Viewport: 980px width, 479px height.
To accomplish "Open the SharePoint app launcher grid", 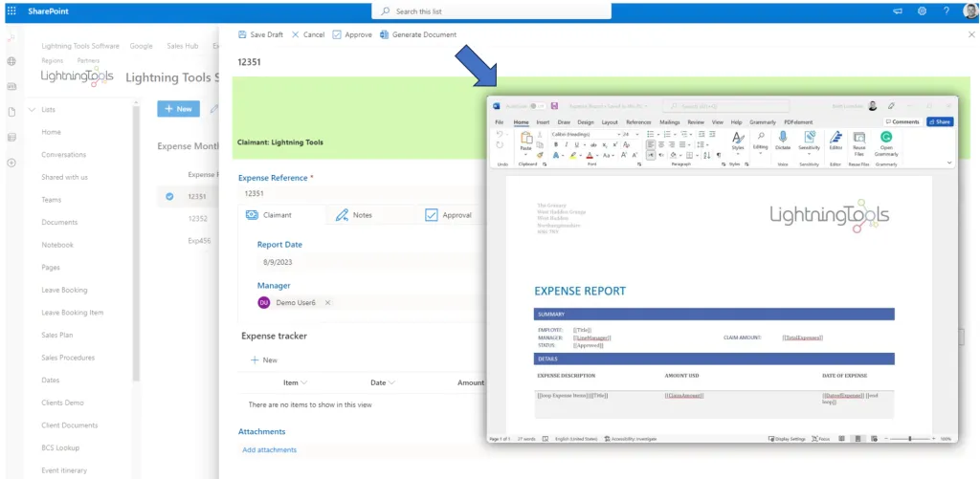I will click(x=11, y=11).
